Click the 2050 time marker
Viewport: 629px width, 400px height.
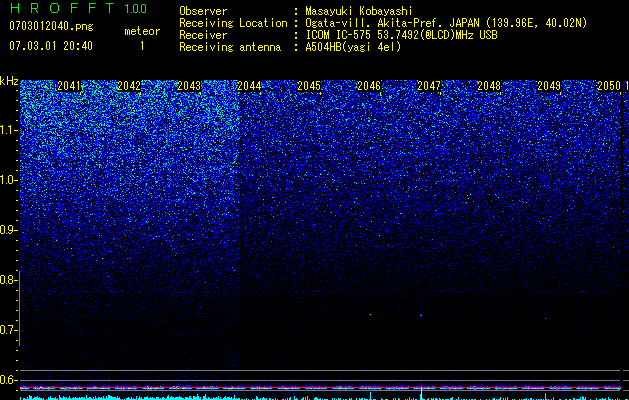(x=609, y=86)
